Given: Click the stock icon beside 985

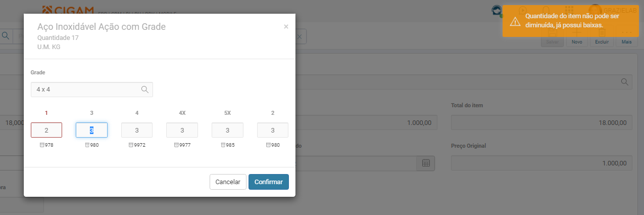Looking at the screenshot, I should pyautogui.click(x=223, y=145).
